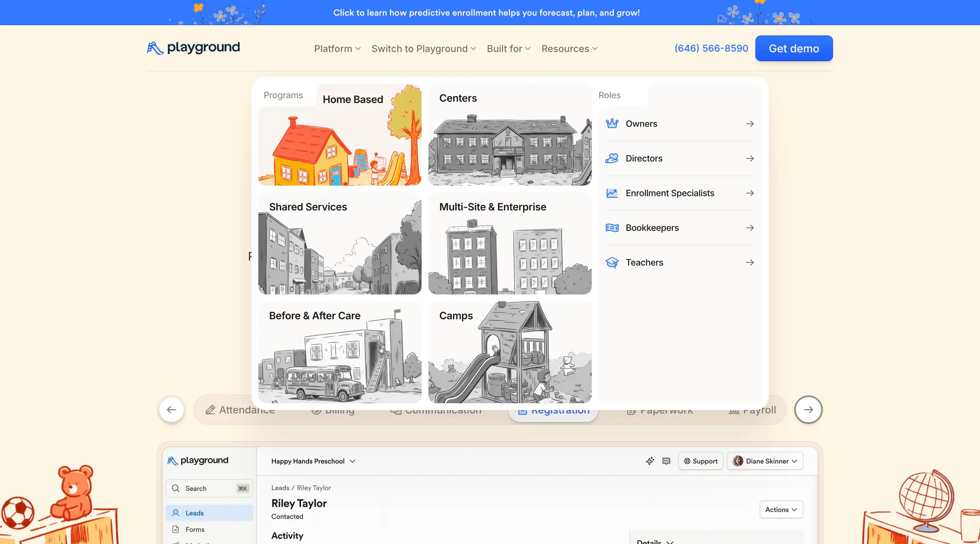Open the Owners crown icon
Image resolution: width=980 pixels, height=544 pixels.
coord(612,123)
